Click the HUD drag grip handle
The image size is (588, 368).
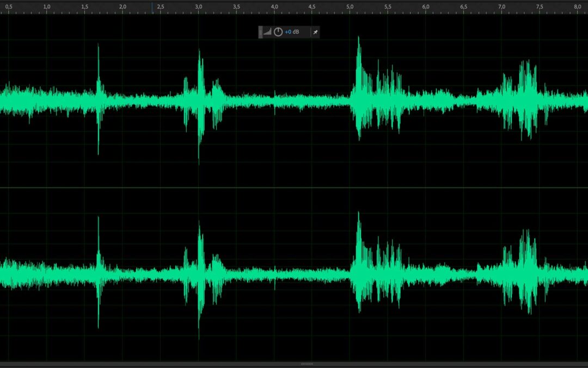260,32
